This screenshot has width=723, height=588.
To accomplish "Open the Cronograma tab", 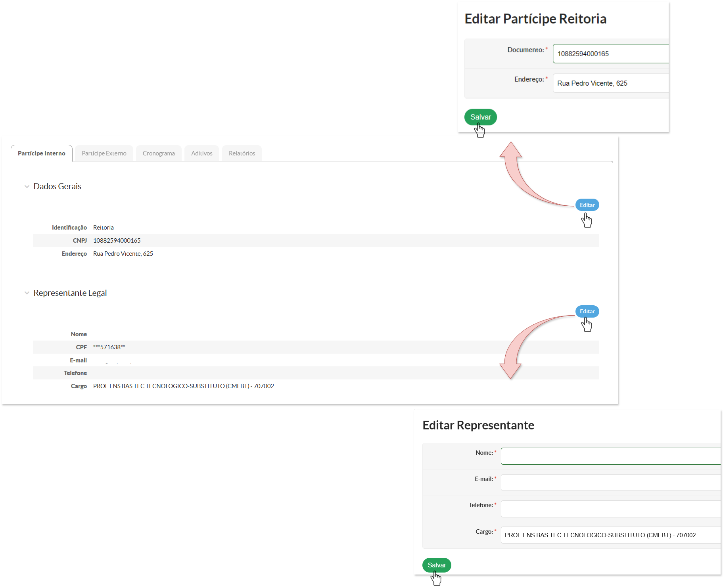I will [159, 153].
